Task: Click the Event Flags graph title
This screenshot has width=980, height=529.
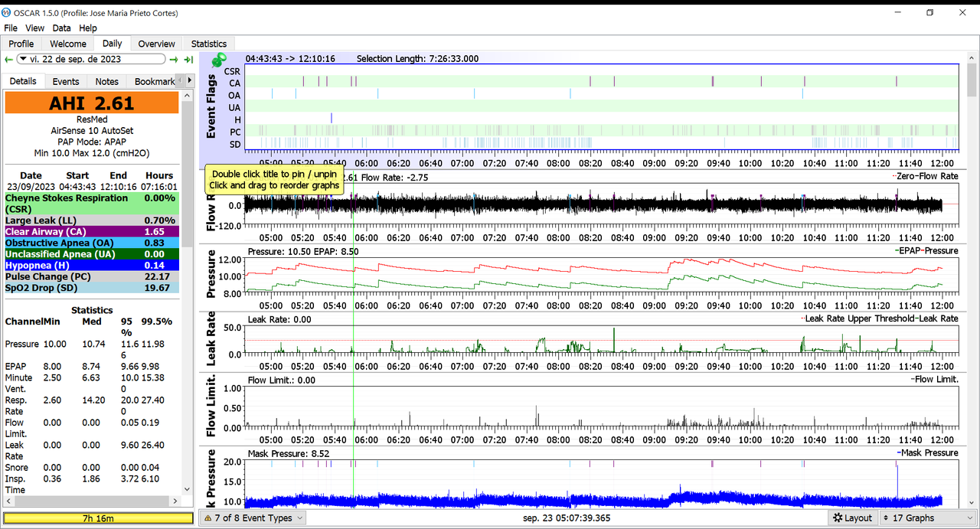Action: click(212, 105)
